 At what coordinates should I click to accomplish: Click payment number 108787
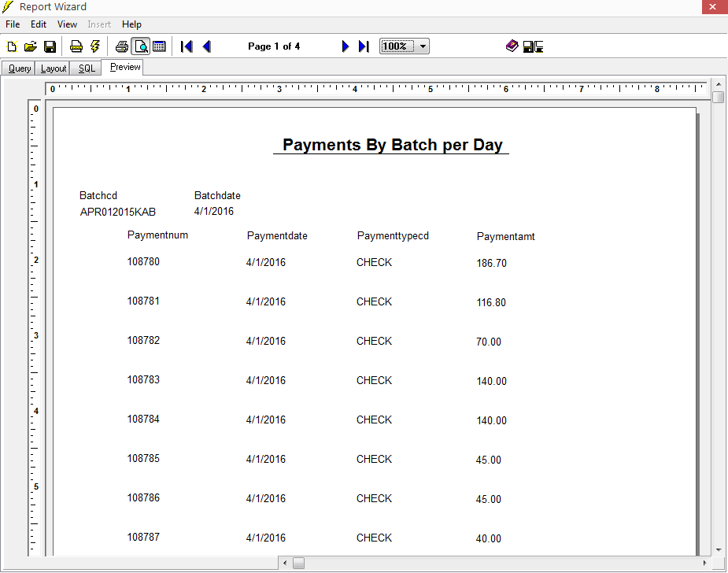pyautogui.click(x=143, y=538)
